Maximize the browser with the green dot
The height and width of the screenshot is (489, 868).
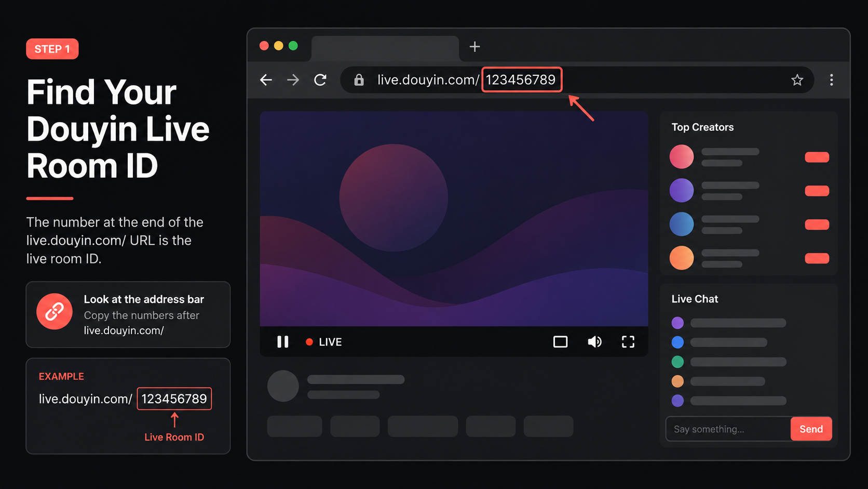[x=293, y=46]
